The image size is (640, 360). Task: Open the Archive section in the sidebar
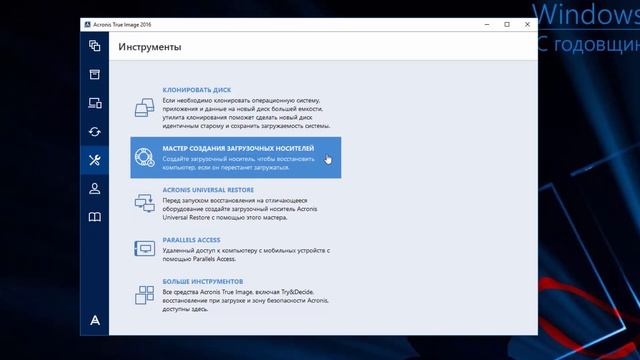tap(95, 74)
